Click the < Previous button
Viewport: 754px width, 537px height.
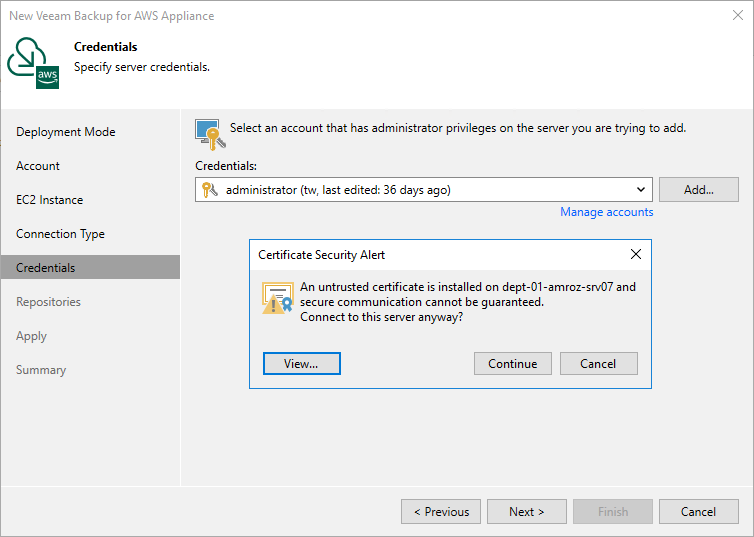pyautogui.click(x=441, y=512)
